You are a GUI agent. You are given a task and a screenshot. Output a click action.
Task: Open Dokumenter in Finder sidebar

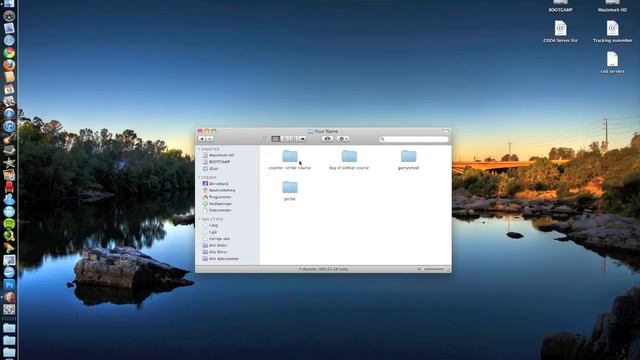217,210
